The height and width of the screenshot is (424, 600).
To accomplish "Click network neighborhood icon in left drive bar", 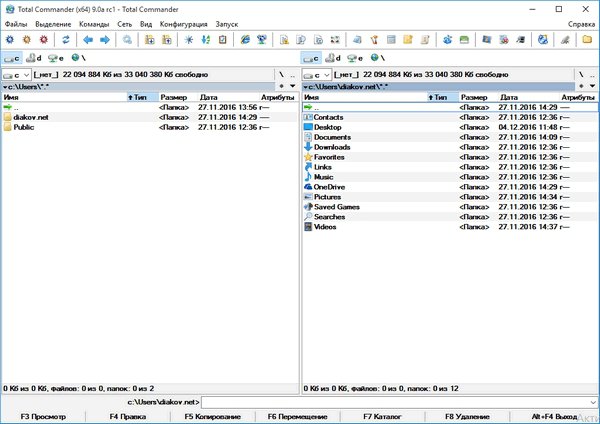I will [x=75, y=57].
